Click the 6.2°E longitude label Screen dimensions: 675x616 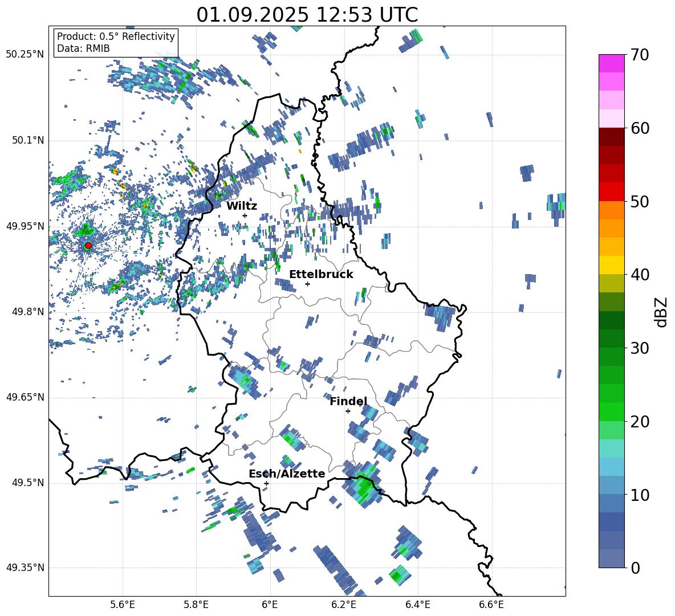click(x=344, y=605)
